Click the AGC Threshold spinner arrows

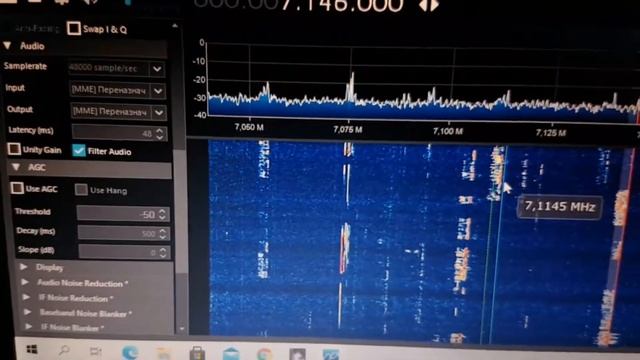point(162,214)
